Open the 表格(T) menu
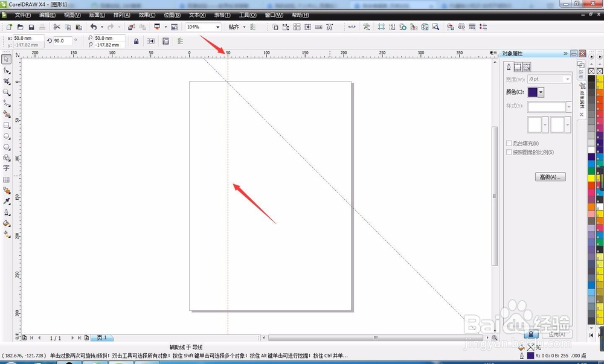This screenshot has height=364, width=604. coord(222,15)
